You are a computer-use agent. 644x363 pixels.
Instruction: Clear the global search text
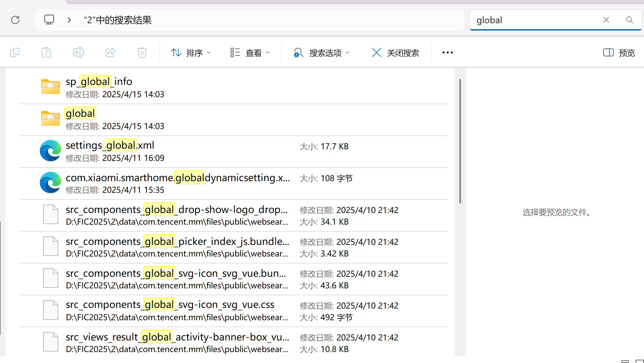606,20
